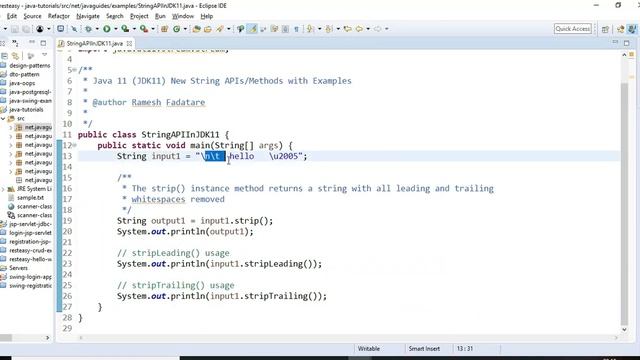Select the StringAPIInJDK11.java editor tab

(x=94, y=43)
